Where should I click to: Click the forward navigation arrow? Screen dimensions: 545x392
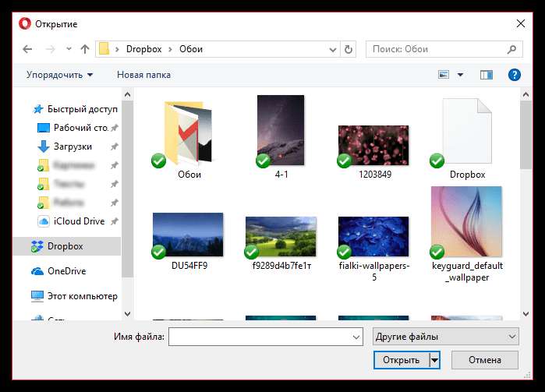[51, 49]
